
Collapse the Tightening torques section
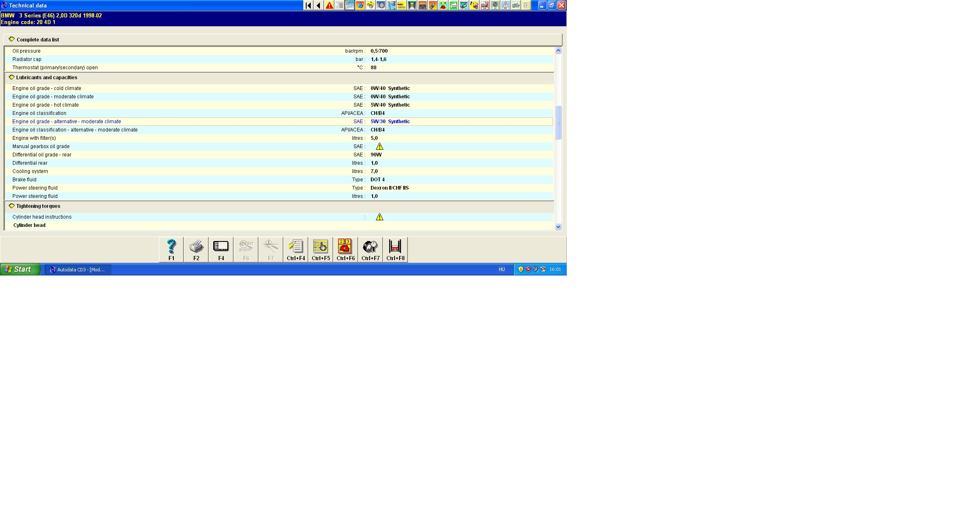point(12,206)
